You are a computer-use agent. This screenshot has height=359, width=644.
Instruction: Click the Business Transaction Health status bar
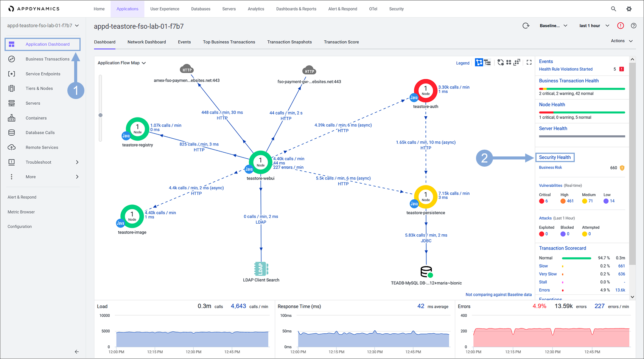coord(582,89)
